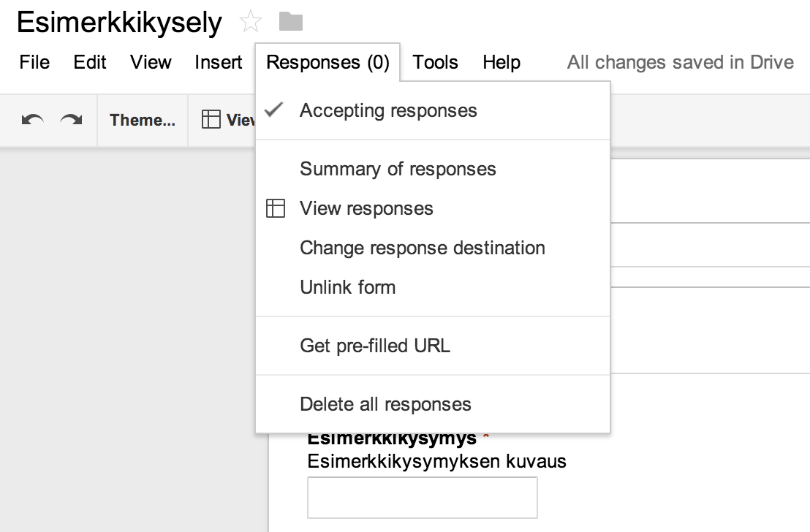Select Get pre-filled URL
This screenshot has height=532, width=810.
(x=375, y=346)
